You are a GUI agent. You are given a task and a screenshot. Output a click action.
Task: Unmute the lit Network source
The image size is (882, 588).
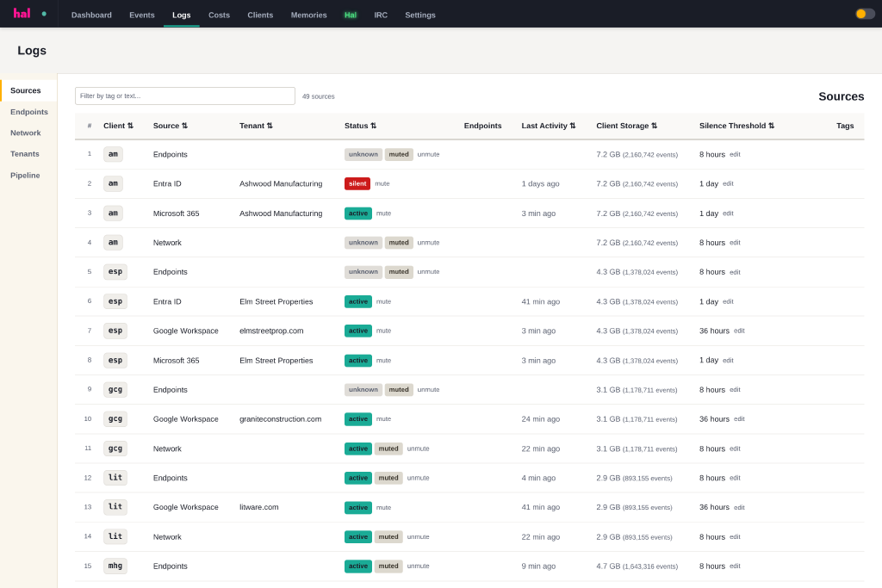click(x=418, y=537)
